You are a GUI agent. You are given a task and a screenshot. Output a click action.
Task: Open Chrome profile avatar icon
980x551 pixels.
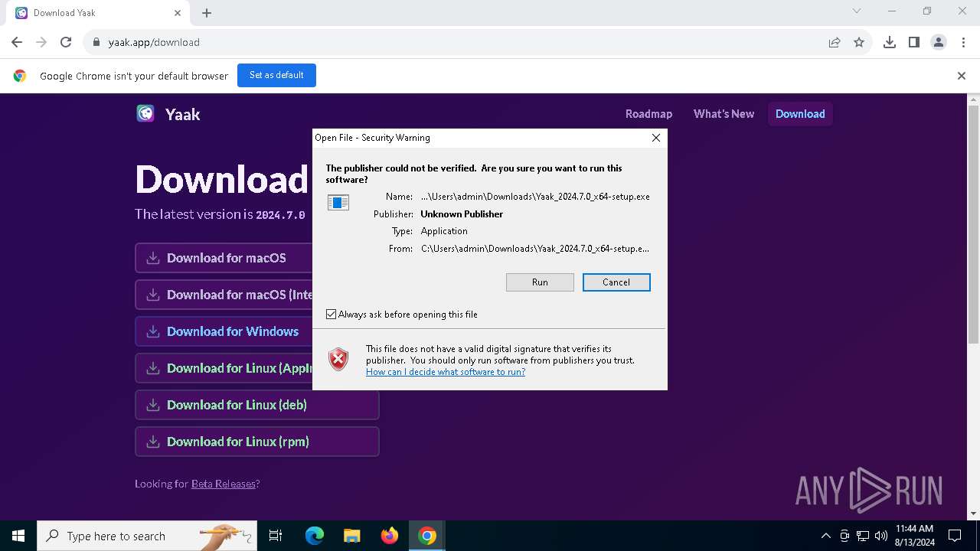pyautogui.click(x=939, y=42)
